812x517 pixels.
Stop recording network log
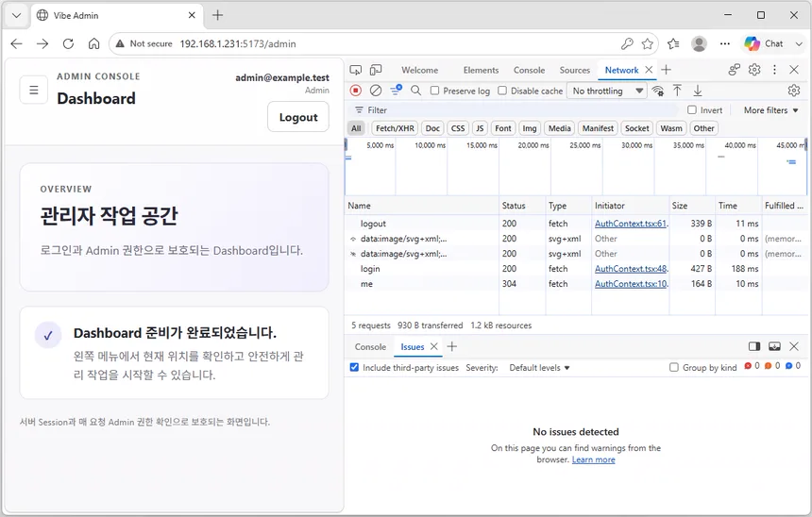pos(356,91)
